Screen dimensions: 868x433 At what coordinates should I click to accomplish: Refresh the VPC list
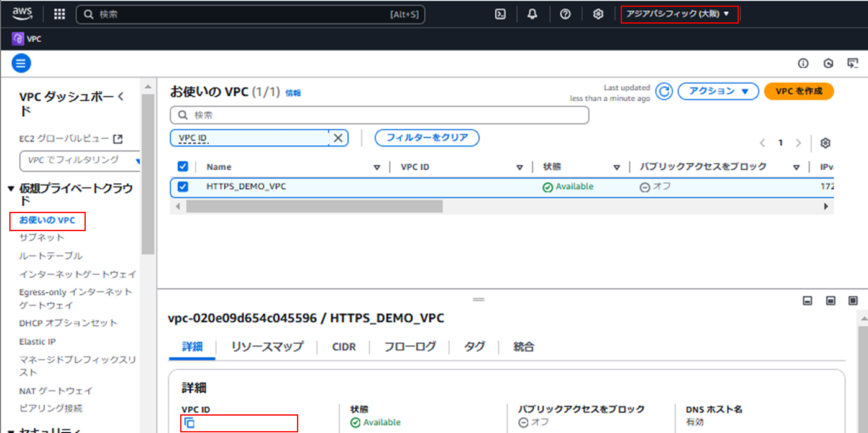(x=665, y=91)
